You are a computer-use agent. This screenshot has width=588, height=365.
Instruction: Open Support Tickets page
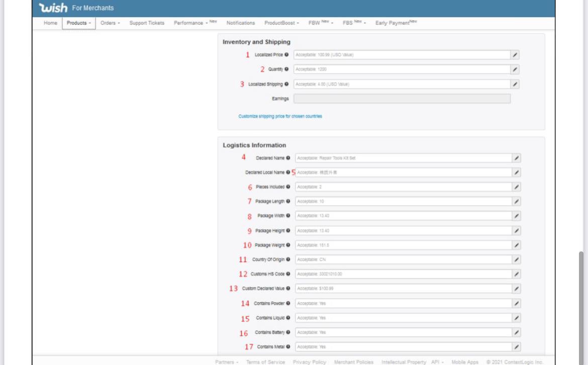coord(147,23)
